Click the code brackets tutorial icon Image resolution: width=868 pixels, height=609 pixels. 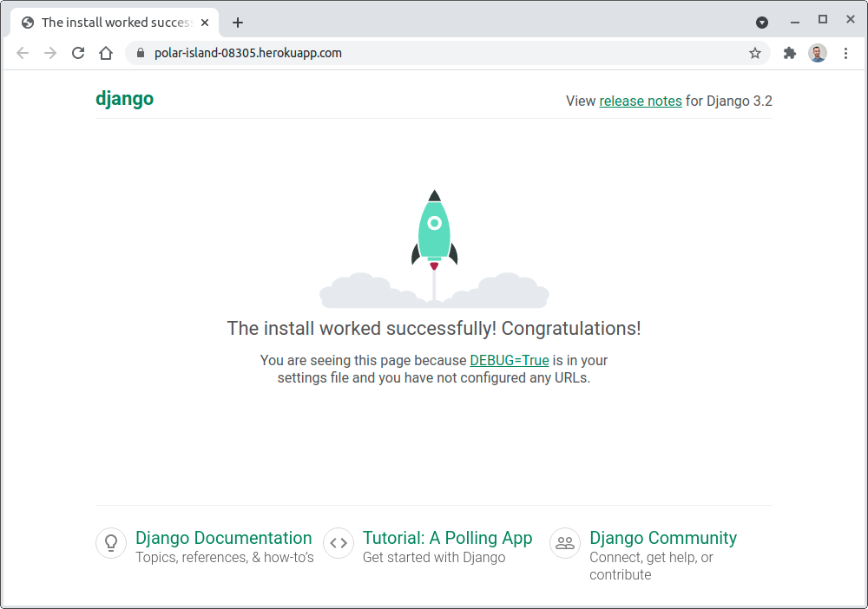pyautogui.click(x=339, y=543)
